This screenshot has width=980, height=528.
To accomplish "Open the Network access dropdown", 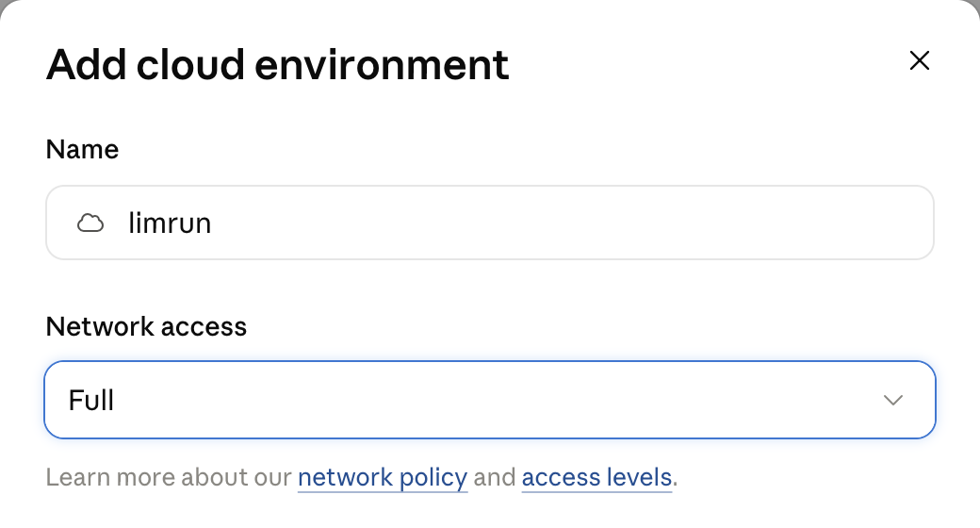I will coord(490,400).
